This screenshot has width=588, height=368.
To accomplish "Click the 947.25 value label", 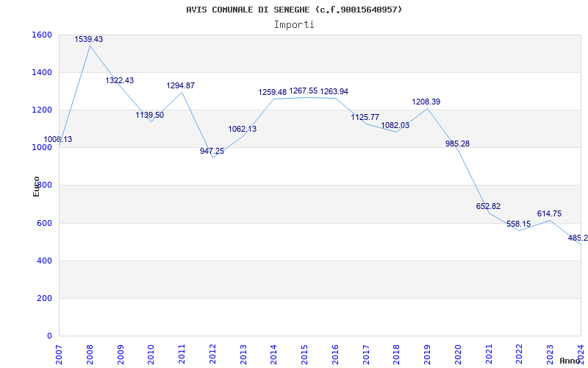I will tap(212, 151).
